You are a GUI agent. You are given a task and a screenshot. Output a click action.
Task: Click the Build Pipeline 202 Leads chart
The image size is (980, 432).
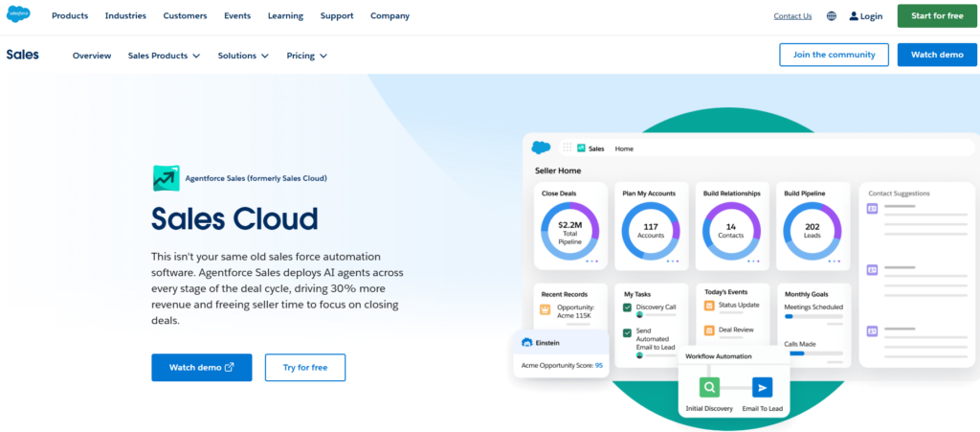(813, 231)
